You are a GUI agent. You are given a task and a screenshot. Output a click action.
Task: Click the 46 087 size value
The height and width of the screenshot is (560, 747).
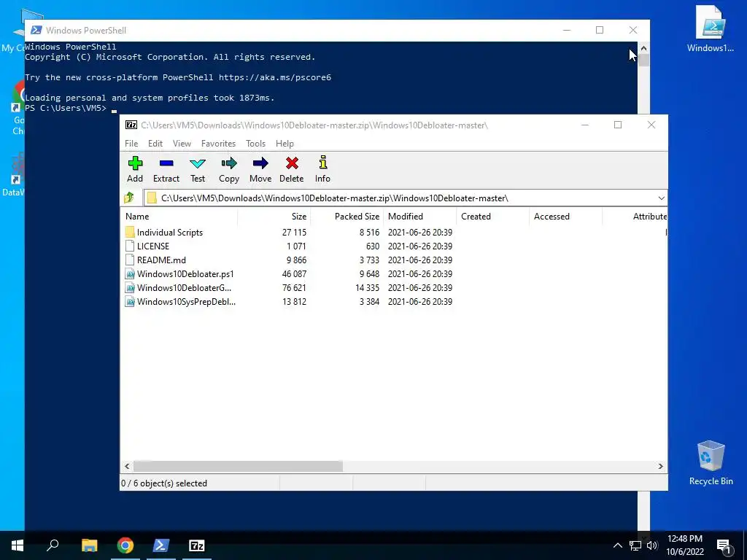[x=294, y=274]
